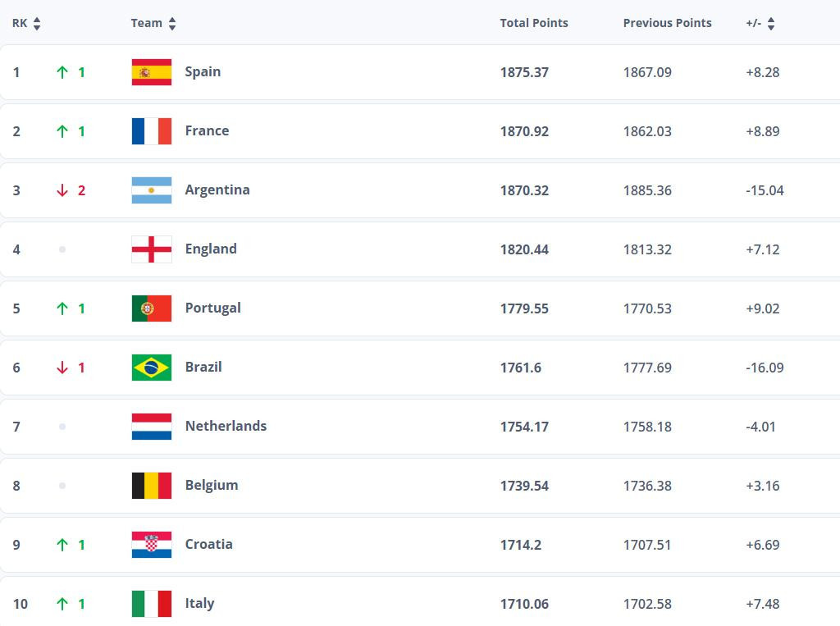840x626 pixels.
Task: Click the Total Points column header
Action: 534,23
